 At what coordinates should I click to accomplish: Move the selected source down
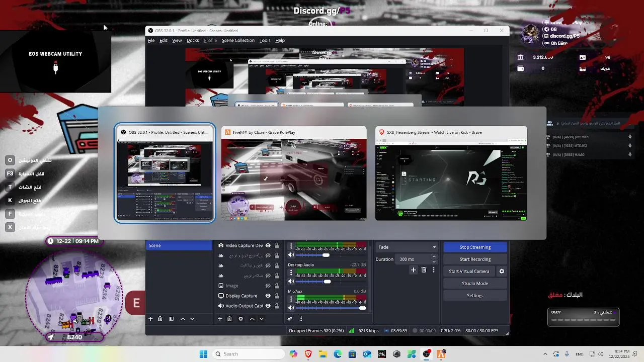click(x=262, y=319)
